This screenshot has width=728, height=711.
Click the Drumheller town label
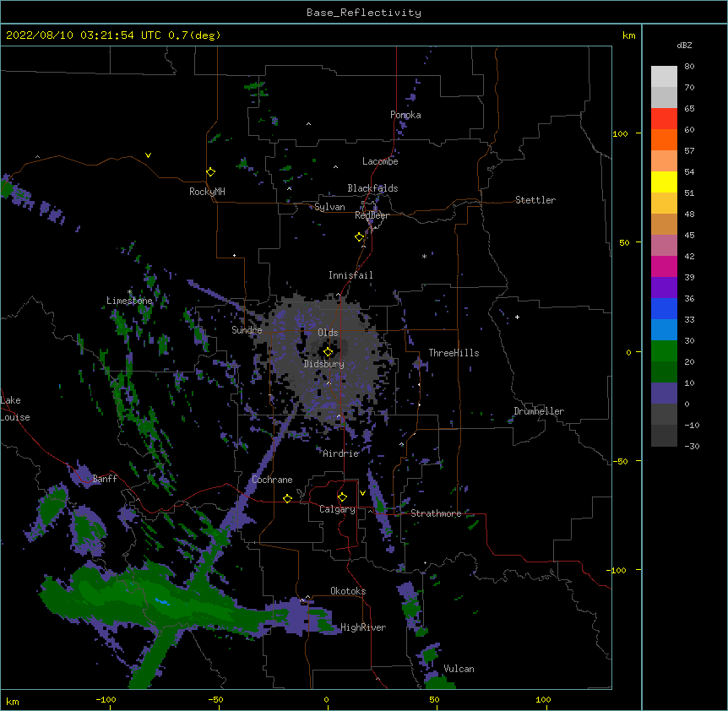click(539, 411)
